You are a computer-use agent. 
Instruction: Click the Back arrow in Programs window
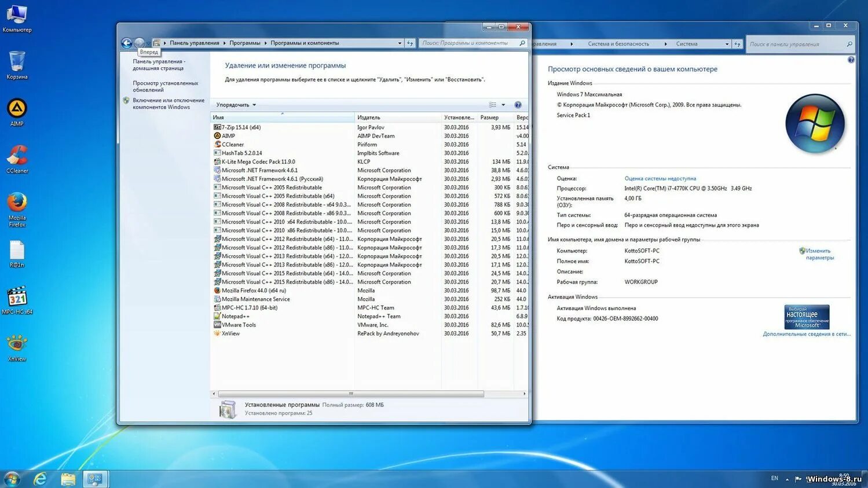pos(126,43)
